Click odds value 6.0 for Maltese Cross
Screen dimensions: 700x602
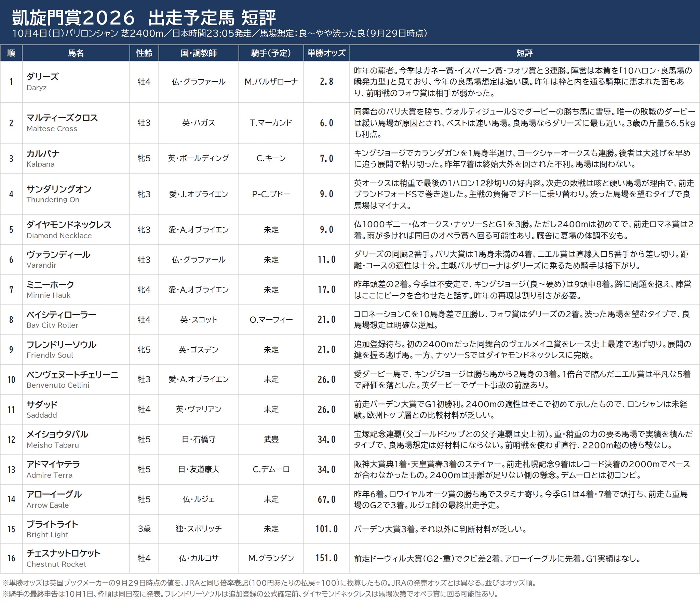(326, 123)
